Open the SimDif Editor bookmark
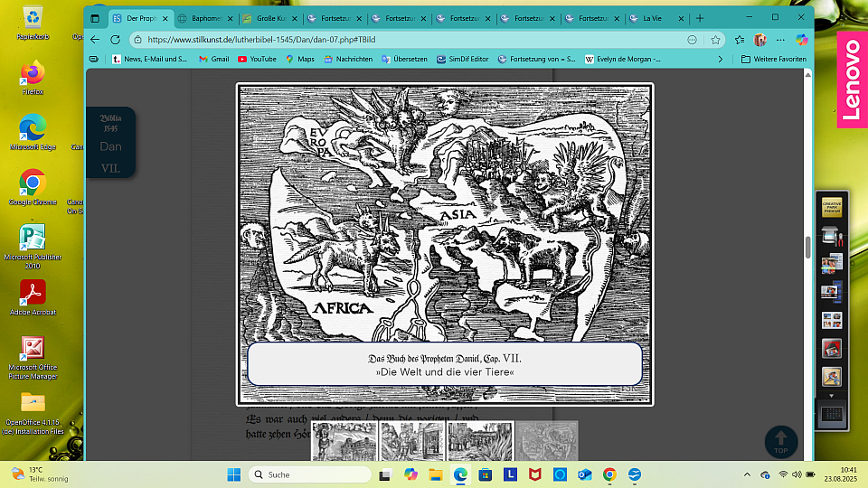 [x=462, y=60]
